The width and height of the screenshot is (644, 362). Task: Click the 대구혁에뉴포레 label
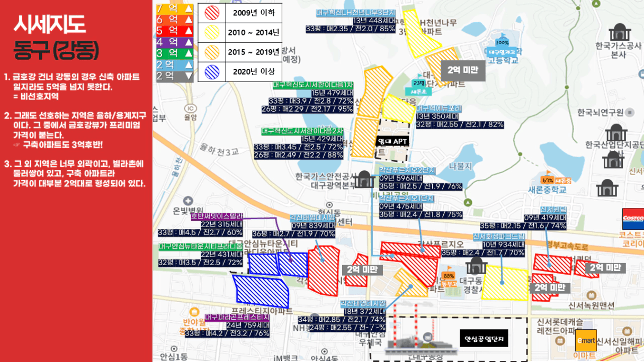439,108
